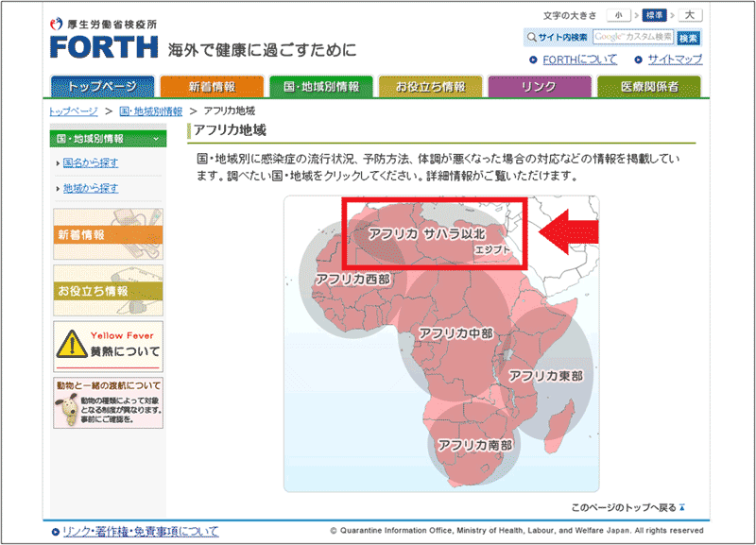Open the 新着情報 navigation tab
Viewport: 756px width, 545px height.
[212, 87]
